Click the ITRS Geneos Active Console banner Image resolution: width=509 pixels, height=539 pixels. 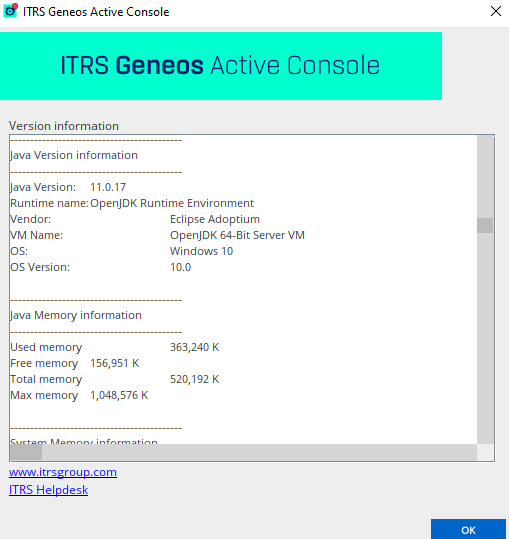tap(221, 66)
